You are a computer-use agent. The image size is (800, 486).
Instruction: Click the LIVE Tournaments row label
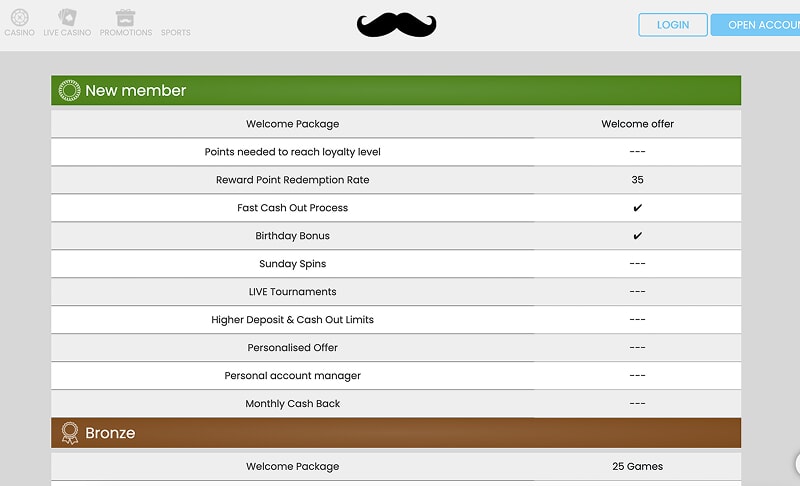click(x=292, y=292)
